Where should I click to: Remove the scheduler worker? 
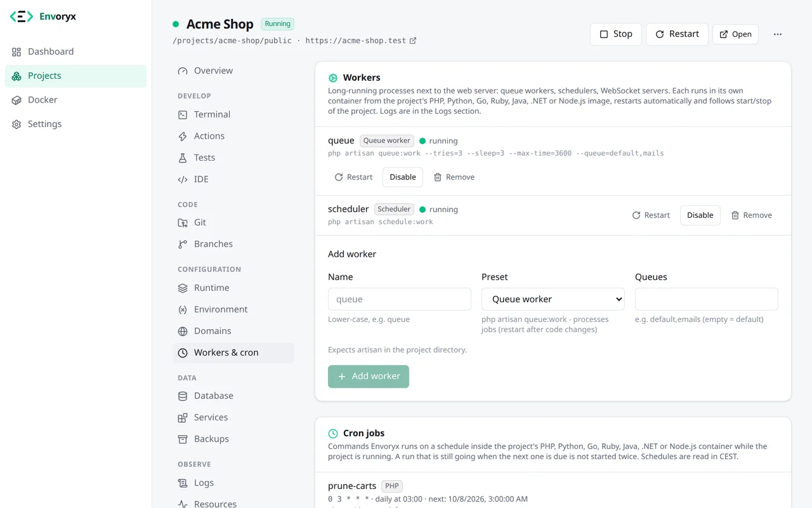pos(752,215)
